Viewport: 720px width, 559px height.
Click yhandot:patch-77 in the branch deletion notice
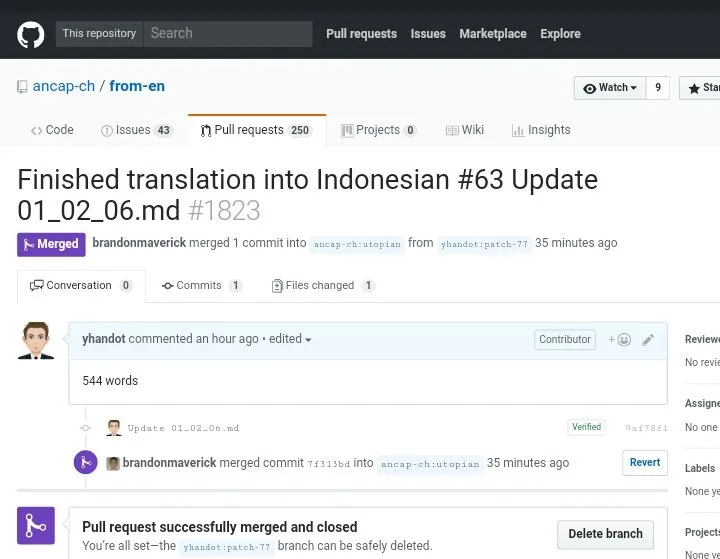pos(226,547)
